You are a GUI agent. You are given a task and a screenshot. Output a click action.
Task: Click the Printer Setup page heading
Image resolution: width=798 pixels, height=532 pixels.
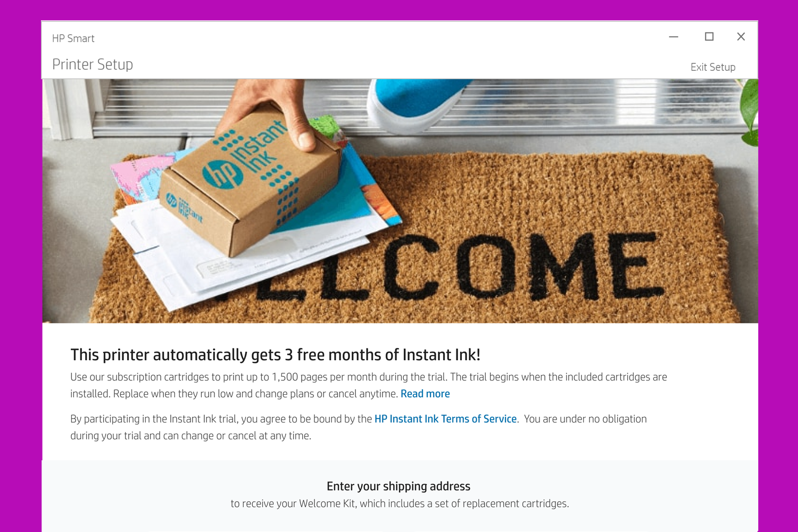[93, 64]
